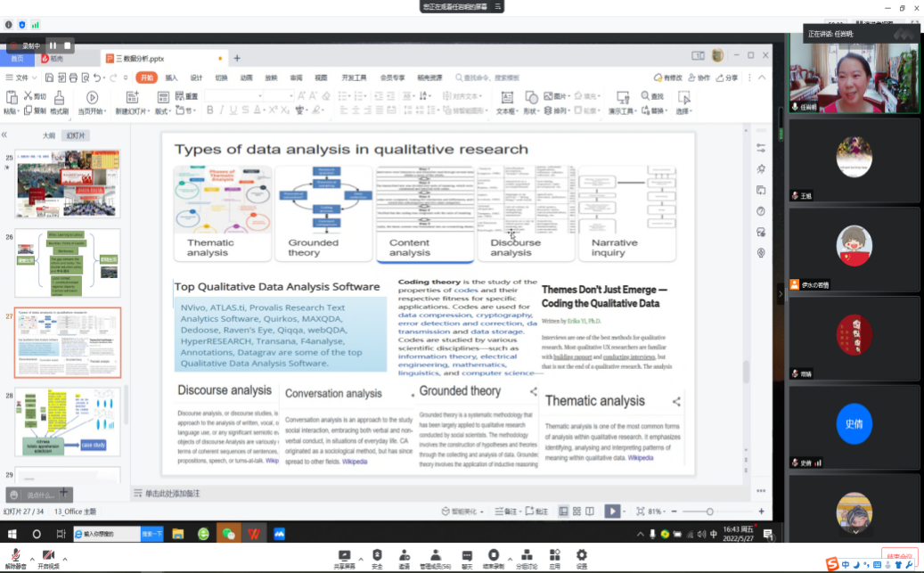Open the Review (审阅) ribbon tab
This screenshot has width=924, height=573.
coord(296,78)
